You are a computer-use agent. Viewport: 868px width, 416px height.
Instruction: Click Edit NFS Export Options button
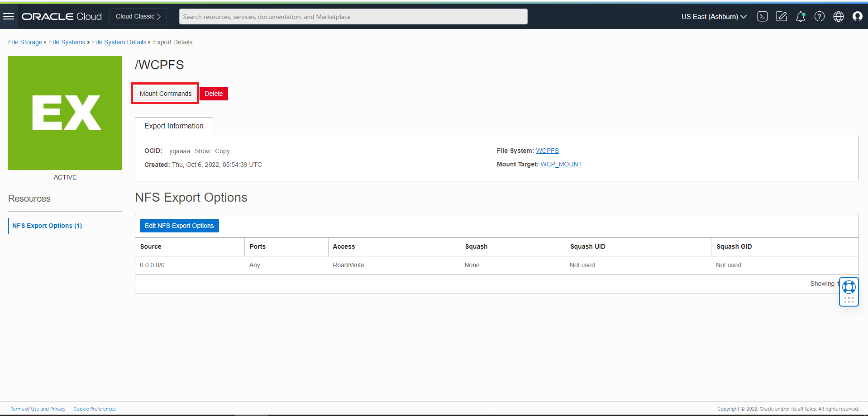tap(179, 226)
